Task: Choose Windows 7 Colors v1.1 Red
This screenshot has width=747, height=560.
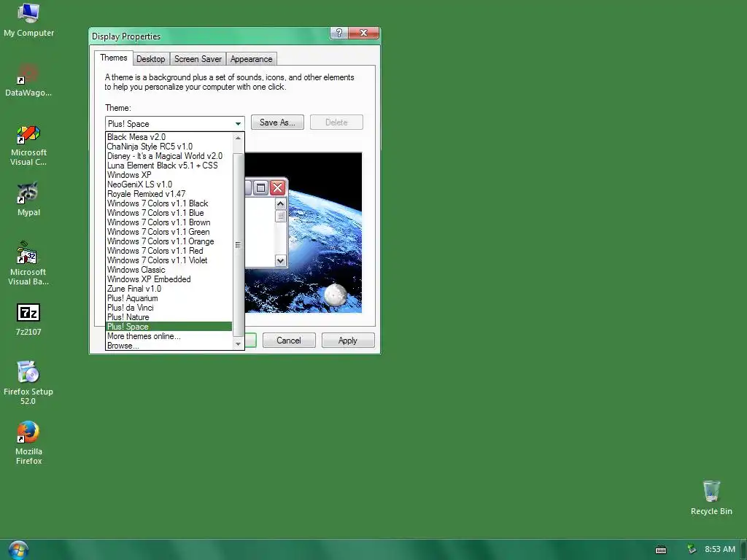Action: (x=169, y=252)
